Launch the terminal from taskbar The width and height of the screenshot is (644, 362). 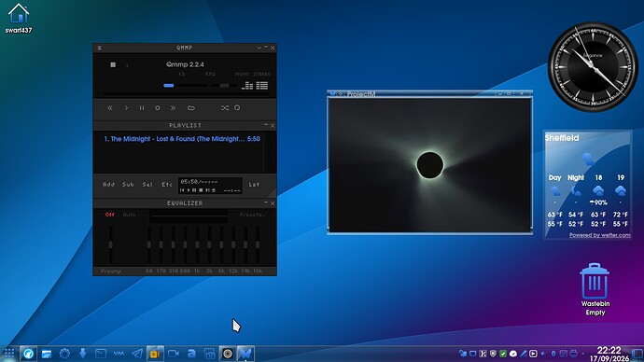coord(101,354)
